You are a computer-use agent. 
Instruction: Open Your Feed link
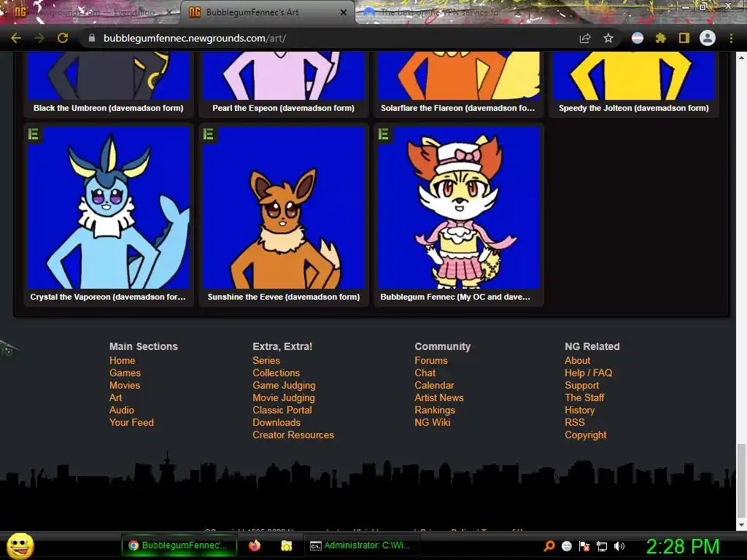point(131,422)
